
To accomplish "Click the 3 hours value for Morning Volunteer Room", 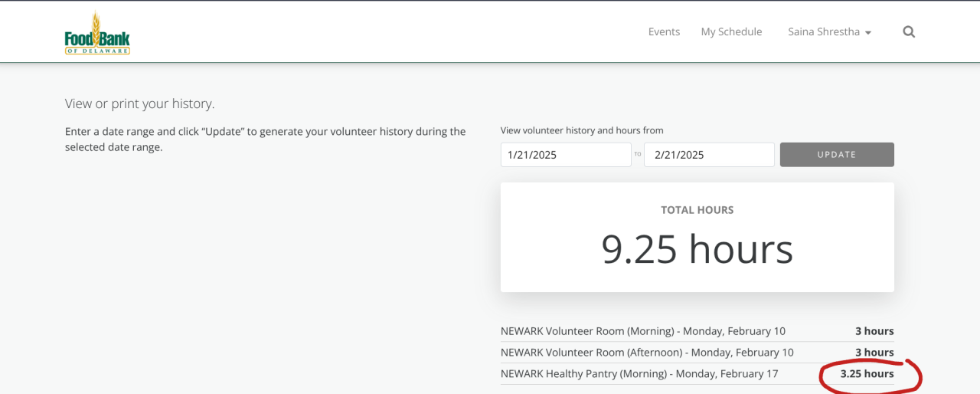I will pyautogui.click(x=874, y=331).
